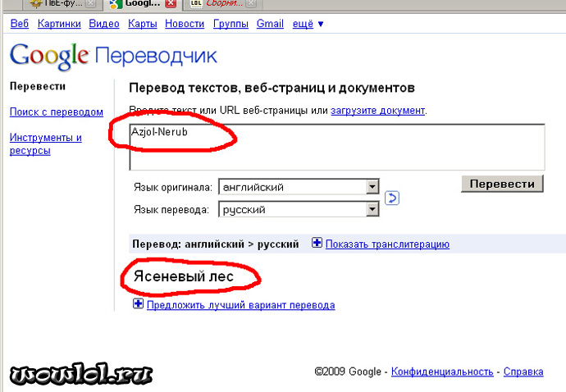Click the Перевести button
Screen dimensions: 566x392
point(502,184)
